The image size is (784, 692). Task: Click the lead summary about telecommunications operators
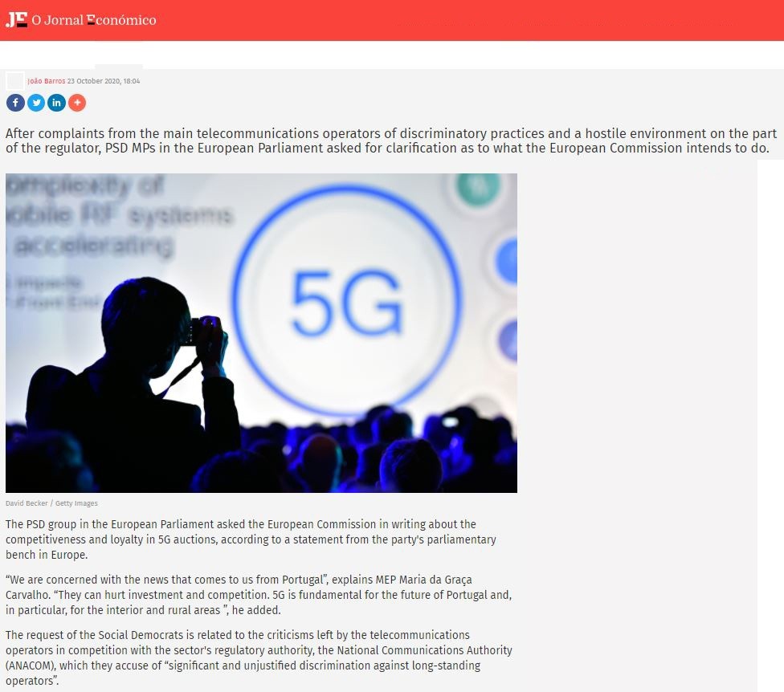391,141
